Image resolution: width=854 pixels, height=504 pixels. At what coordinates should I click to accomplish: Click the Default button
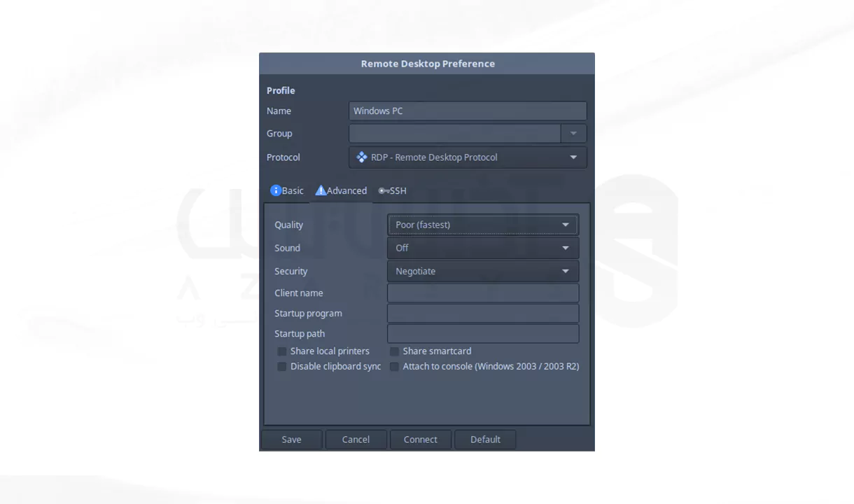[x=485, y=440]
